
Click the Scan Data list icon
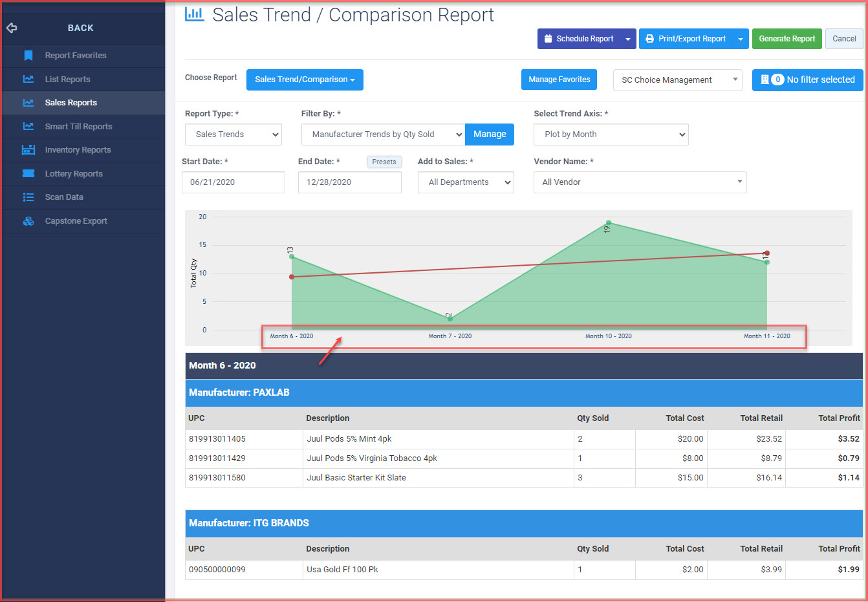pos(28,197)
